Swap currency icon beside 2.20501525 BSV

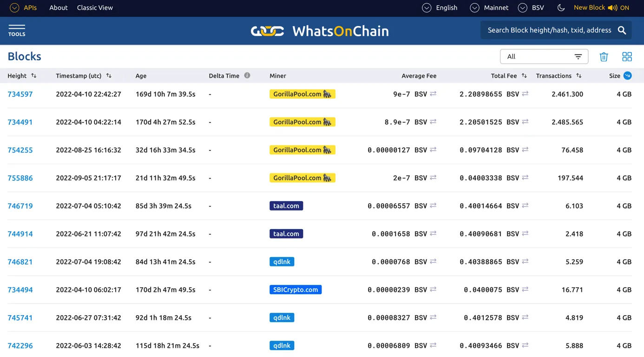click(x=525, y=122)
